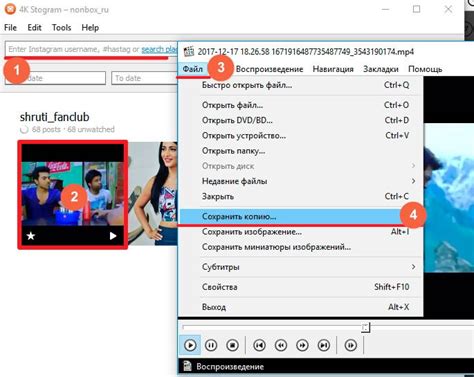Click the Instagram username search field
Image resolution: width=474 pixels, height=377 pixels.
coord(91,49)
